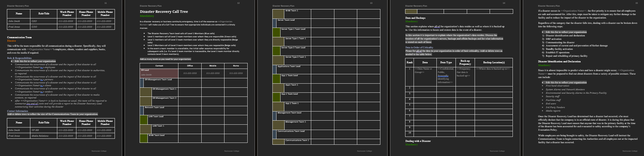Click the 'Media reports' bullet
The height and width of the screenshot is (156, 644).
(553, 111)
